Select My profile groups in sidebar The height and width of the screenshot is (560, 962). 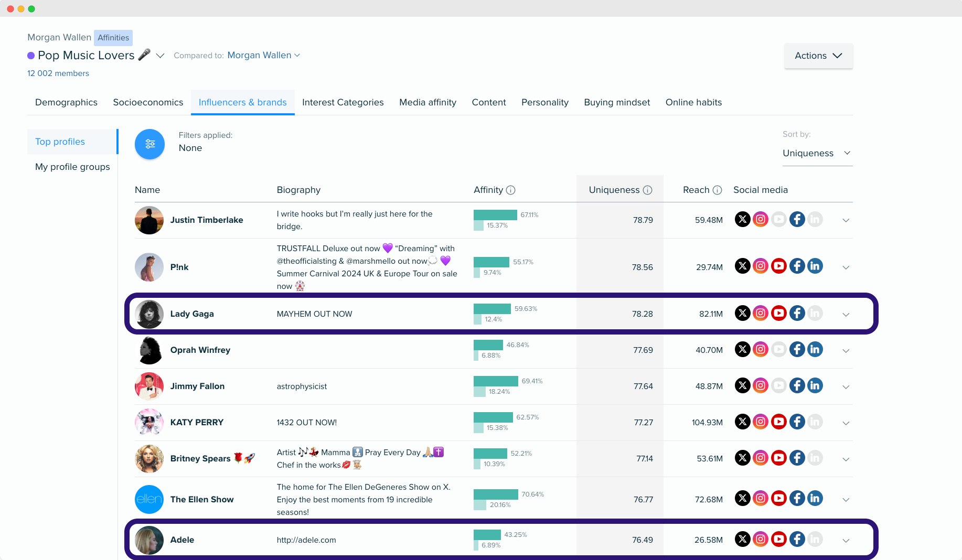tap(72, 167)
